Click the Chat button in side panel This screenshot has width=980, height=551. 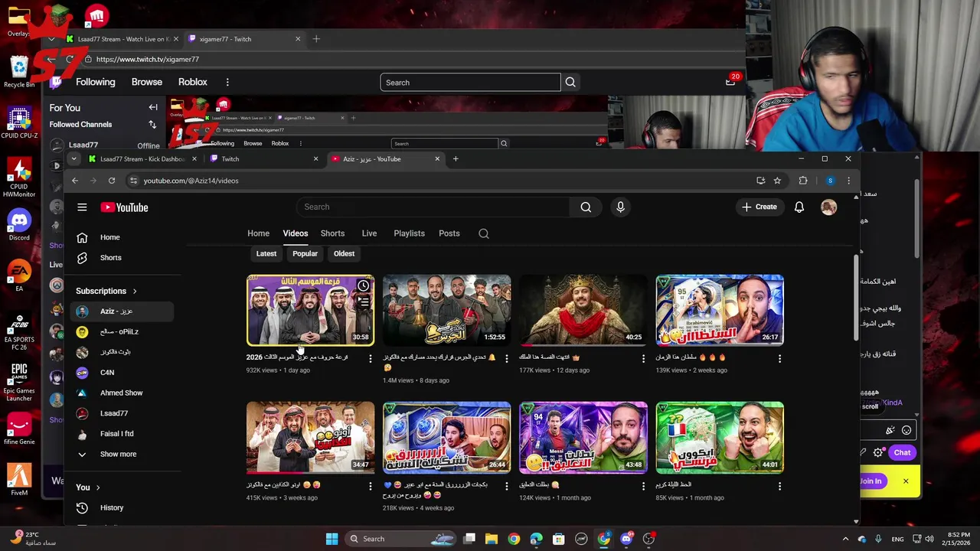click(902, 452)
